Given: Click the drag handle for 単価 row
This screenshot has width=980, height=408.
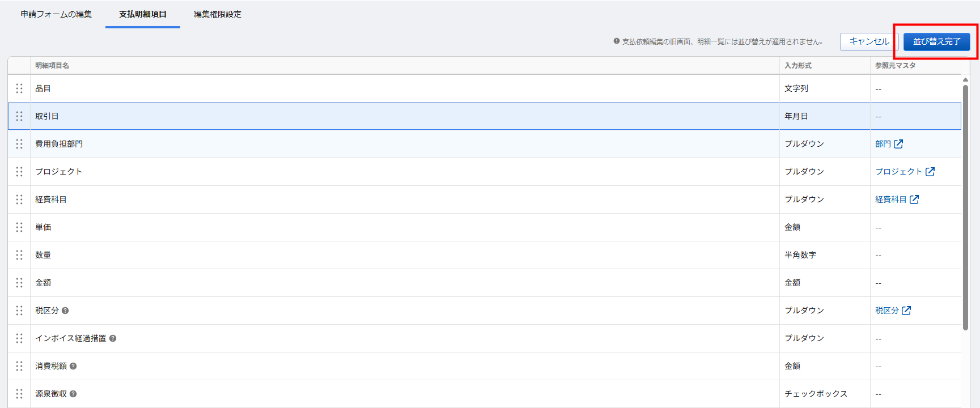Looking at the screenshot, I should (19, 227).
